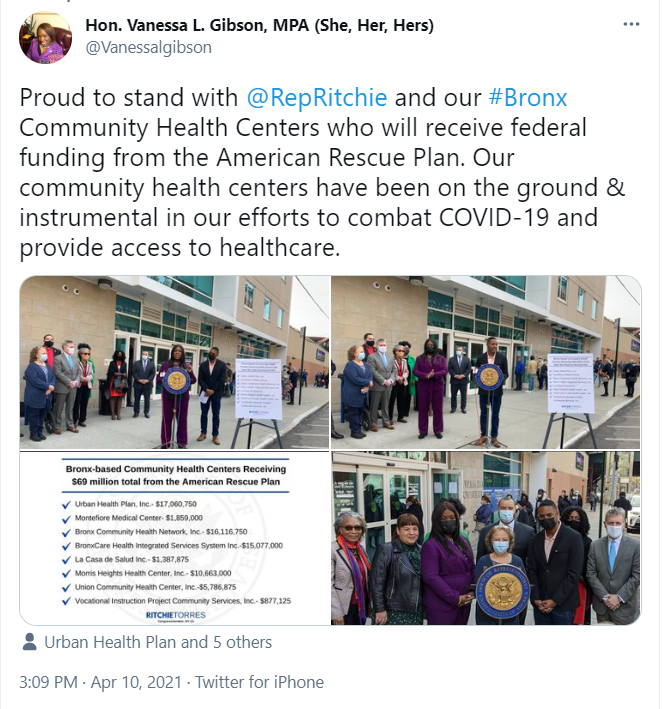Click the tagged people person icon
The width and height of the screenshot is (663, 709).
(29, 642)
